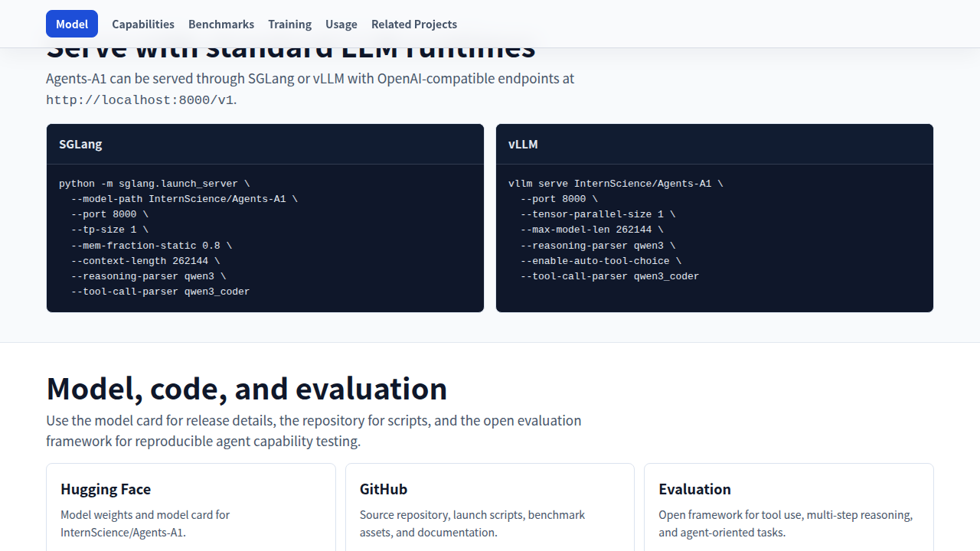Click '--reasoning-parser qwen3' in the vLLM block

tap(598, 246)
